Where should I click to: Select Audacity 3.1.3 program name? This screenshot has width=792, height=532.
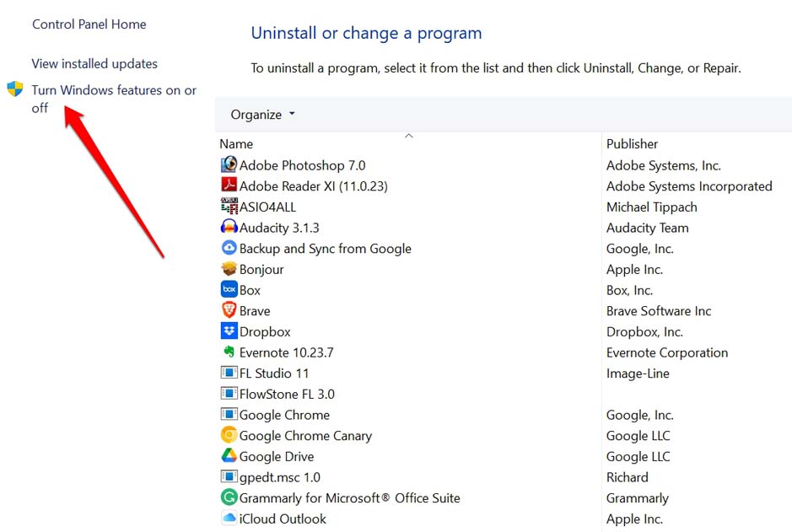(x=279, y=228)
